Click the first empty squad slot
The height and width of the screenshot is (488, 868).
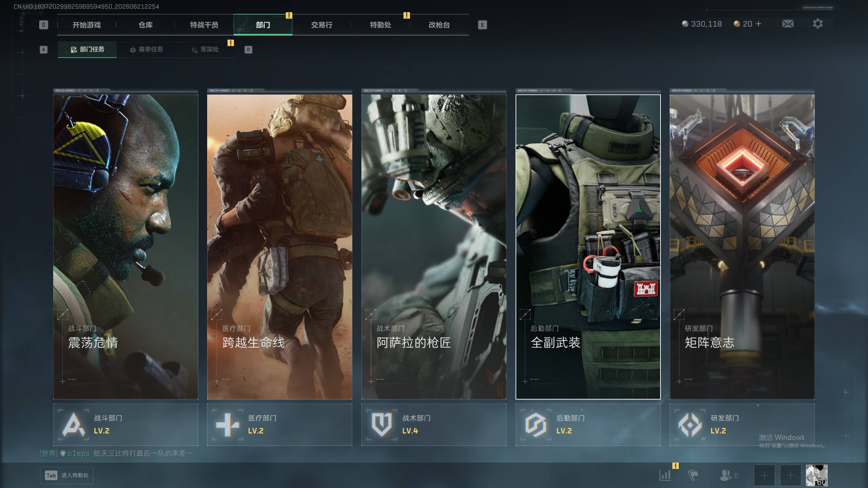764,475
